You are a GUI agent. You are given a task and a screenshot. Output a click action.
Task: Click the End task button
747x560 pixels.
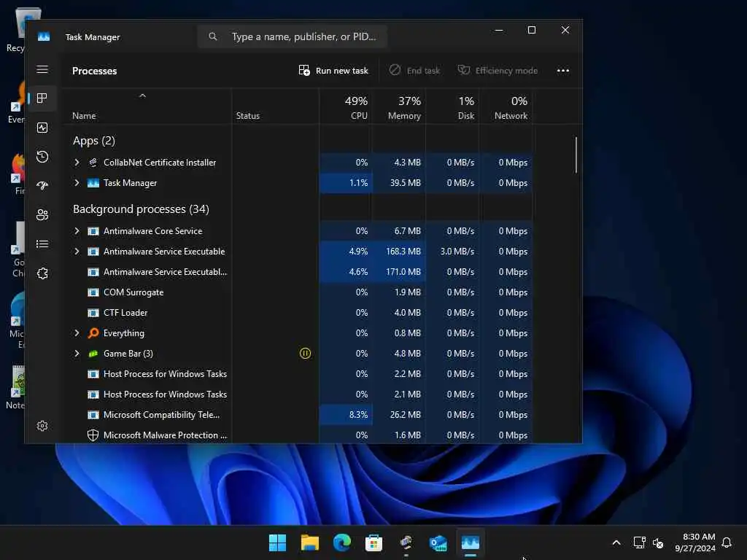tap(414, 71)
